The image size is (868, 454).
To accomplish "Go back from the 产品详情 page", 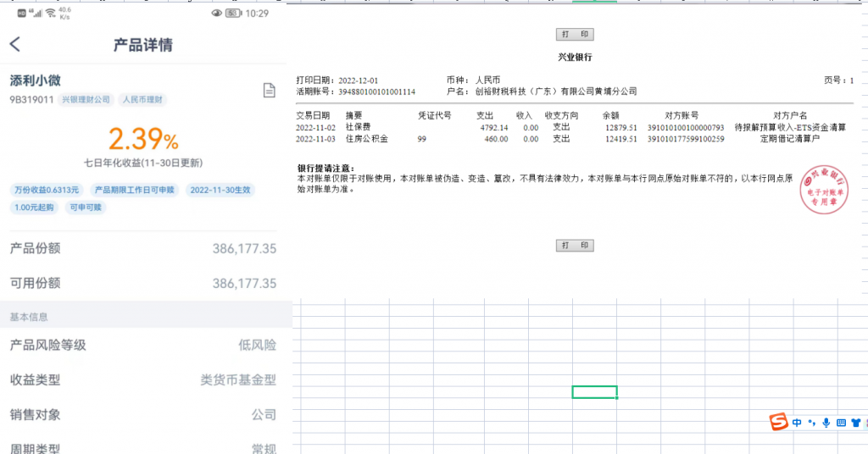I will [x=15, y=44].
